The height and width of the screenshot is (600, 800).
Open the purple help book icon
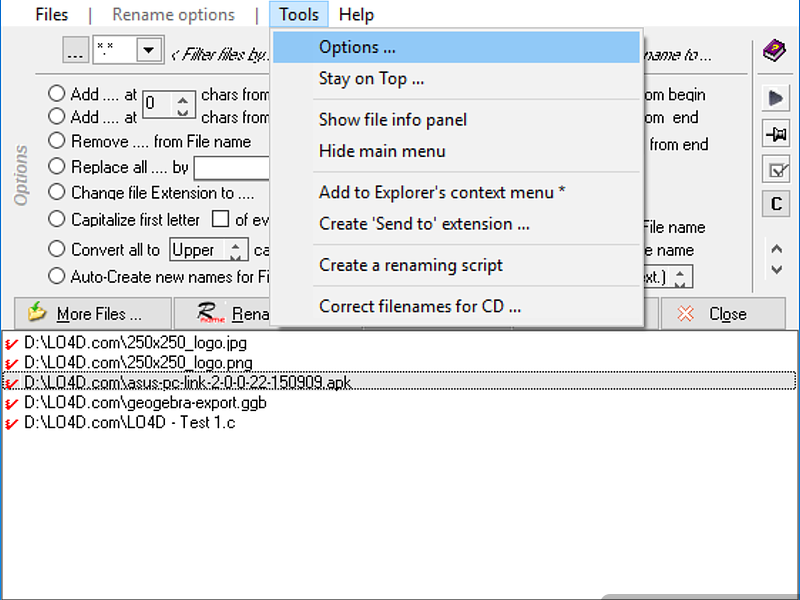pyautogui.click(x=774, y=51)
